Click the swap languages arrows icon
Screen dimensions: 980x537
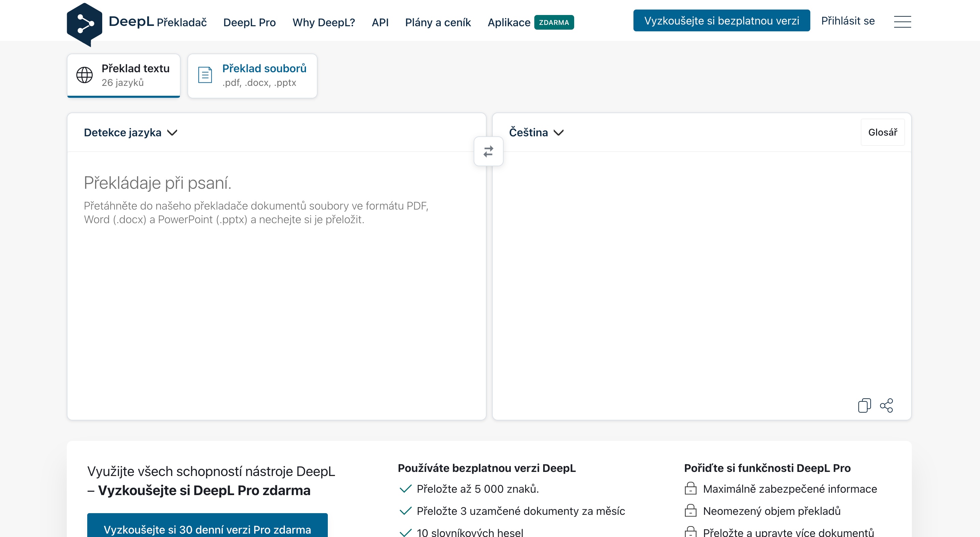(489, 151)
